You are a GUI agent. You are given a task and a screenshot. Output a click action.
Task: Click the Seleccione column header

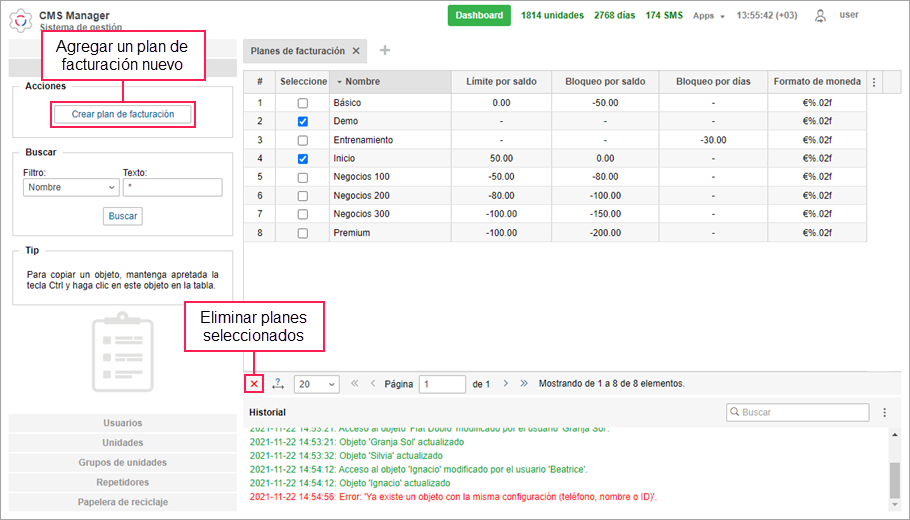tap(303, 82)
